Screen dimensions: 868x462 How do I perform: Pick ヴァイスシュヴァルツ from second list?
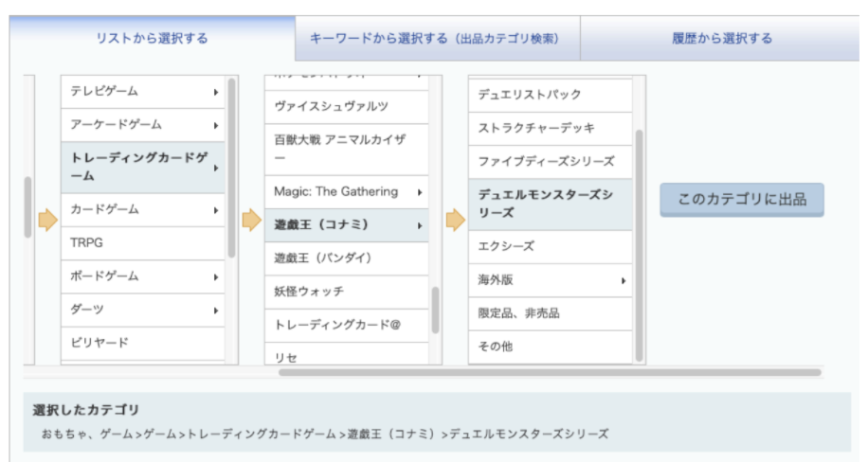click(331, 106)
